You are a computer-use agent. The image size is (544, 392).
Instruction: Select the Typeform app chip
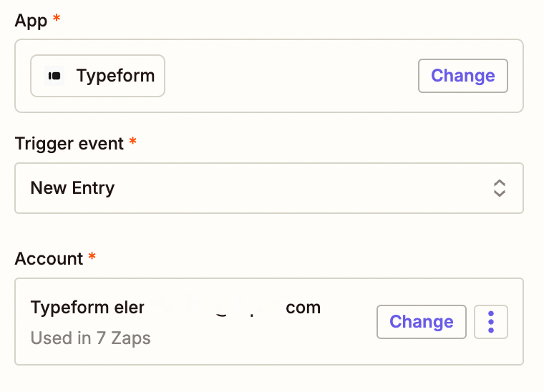[97, 76]
